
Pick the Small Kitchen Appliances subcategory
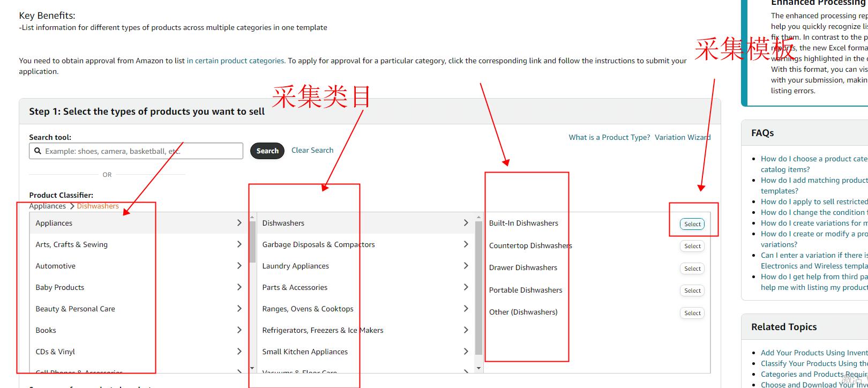pyautogui.click(x=365, y=352)
